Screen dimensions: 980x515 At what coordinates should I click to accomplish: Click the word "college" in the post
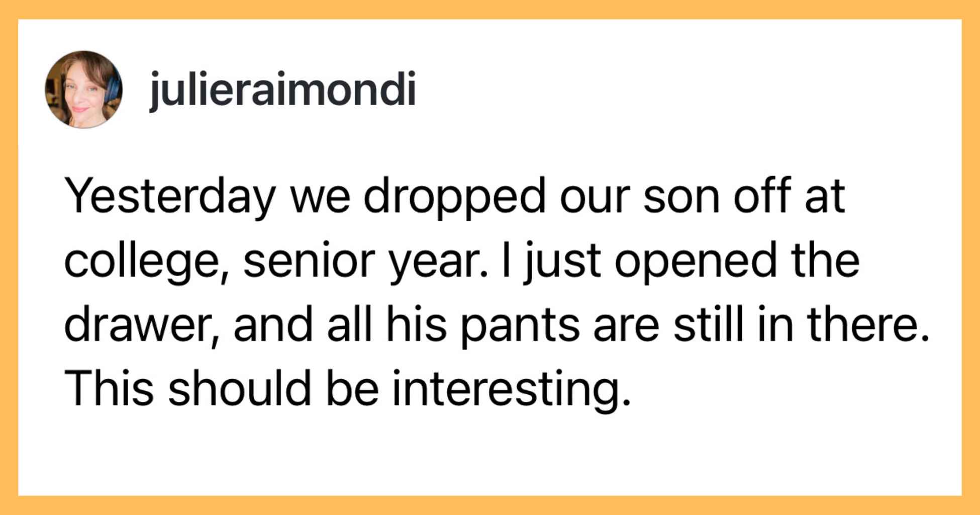pyautogui.click(x=143, y=261)
